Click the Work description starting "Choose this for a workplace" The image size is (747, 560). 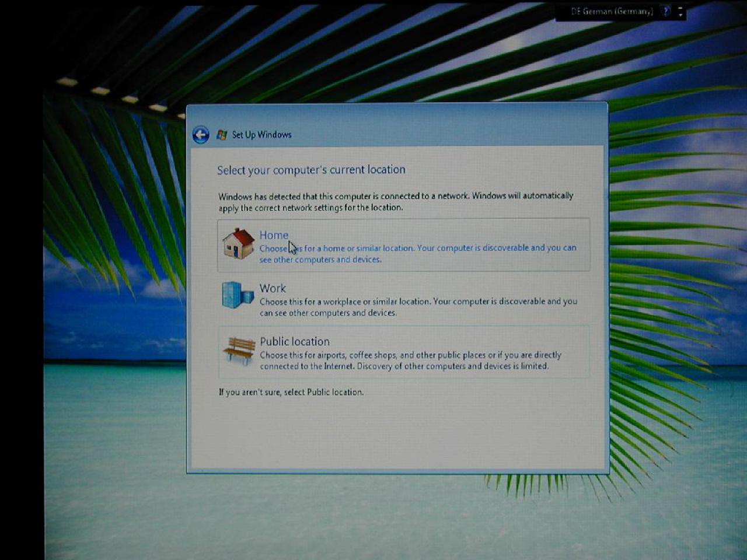click(x=418, y=307)
